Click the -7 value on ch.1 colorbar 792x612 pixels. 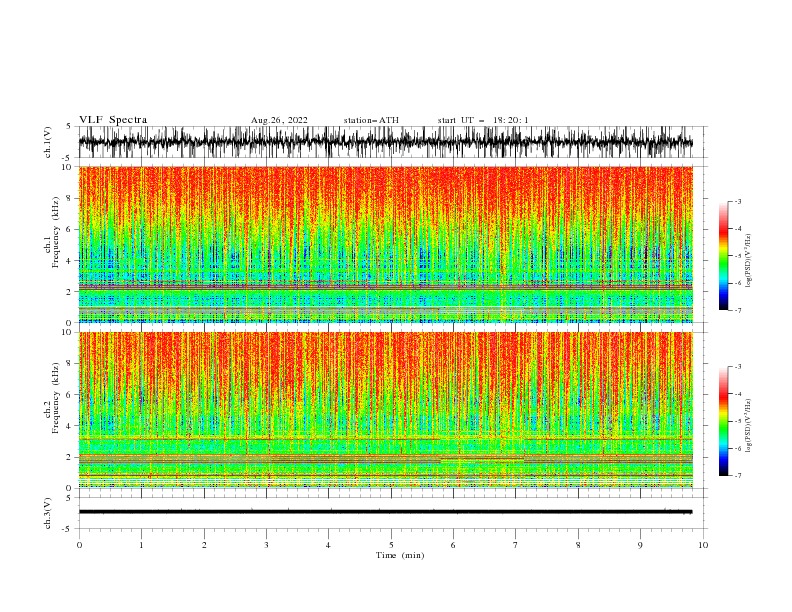click(x=738, y=310)
